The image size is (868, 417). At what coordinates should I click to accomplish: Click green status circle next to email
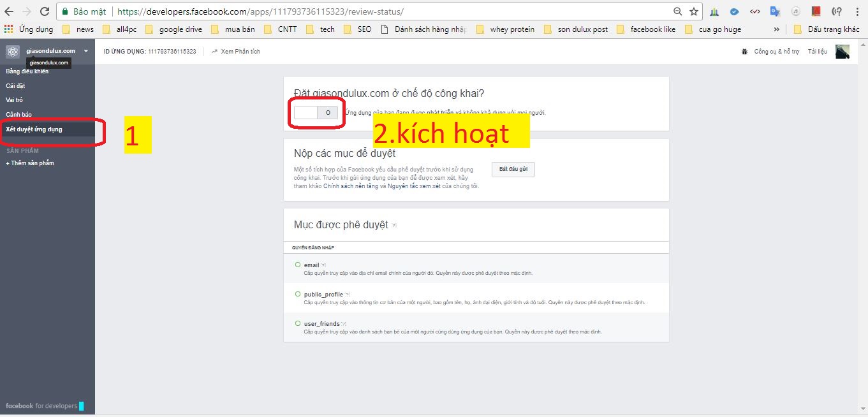pos(298,264)
